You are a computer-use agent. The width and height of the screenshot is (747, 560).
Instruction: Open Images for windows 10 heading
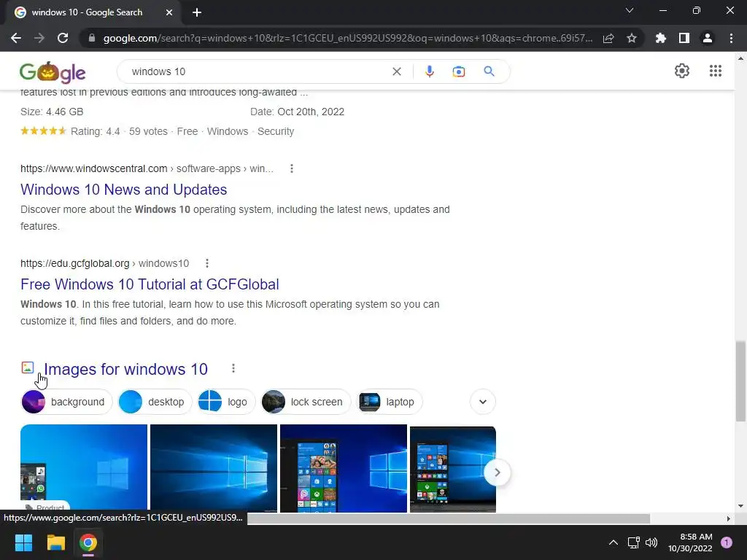(125, 369)
